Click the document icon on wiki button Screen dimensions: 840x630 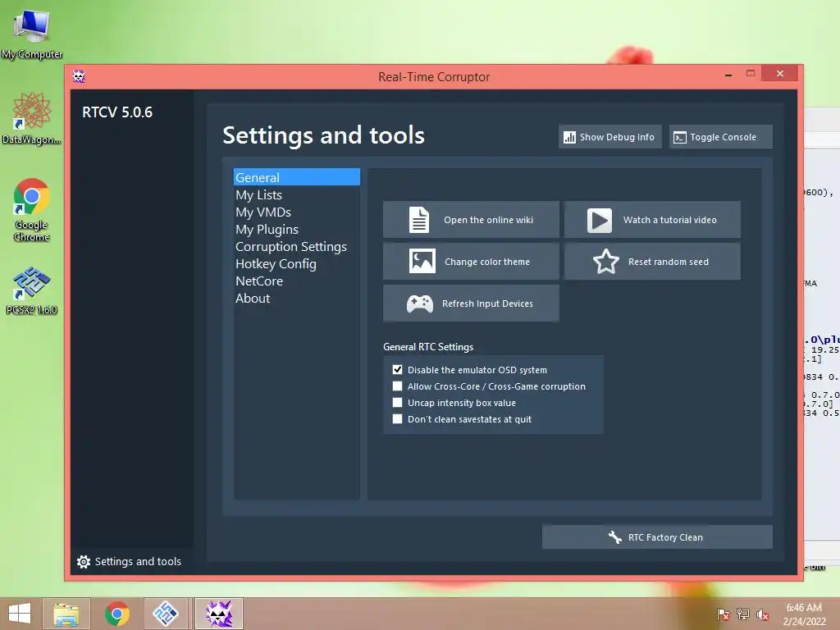pos(419,220)
